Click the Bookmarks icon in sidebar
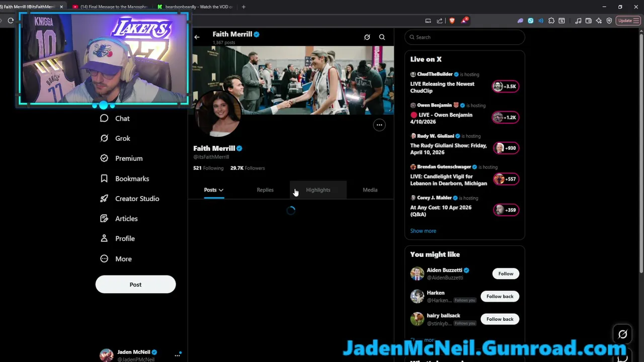This screenshot has height=362, width=644. coord(104,178)
